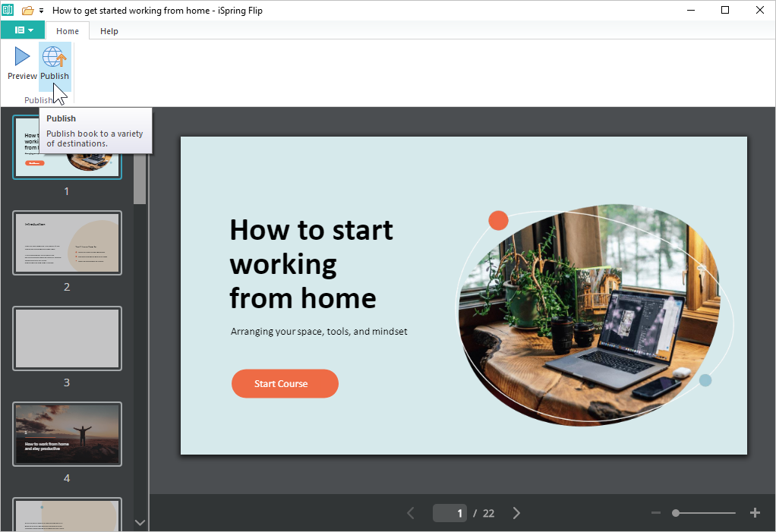776x532 pixels.
Task: Expand the Quick Access Toolbar customize arrow
Action: 41,11
